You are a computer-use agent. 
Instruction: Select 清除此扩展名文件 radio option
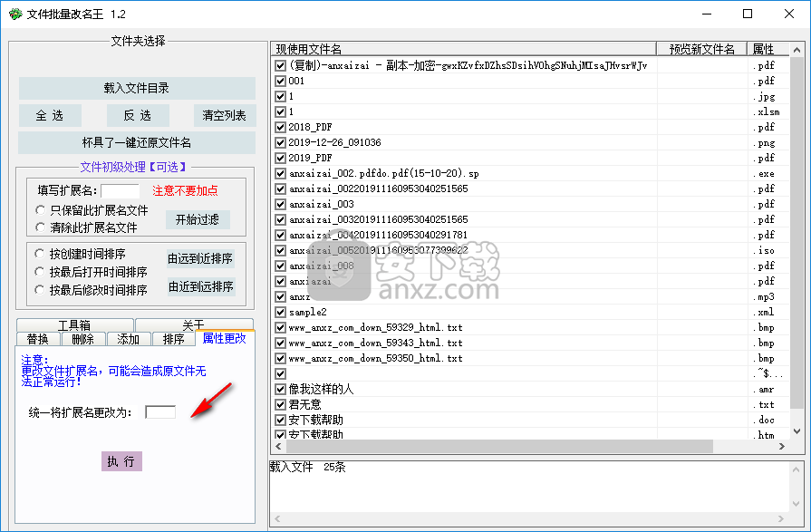tap(41, 227)
